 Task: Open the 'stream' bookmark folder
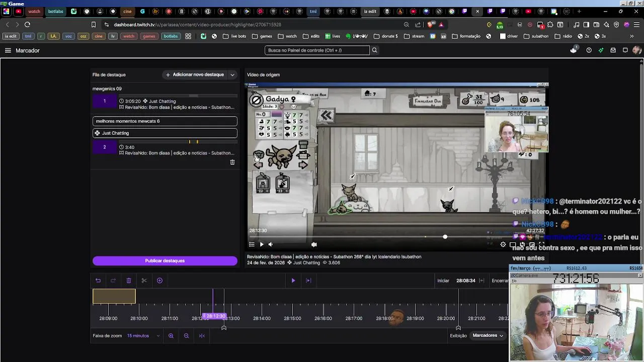point(414,36)
